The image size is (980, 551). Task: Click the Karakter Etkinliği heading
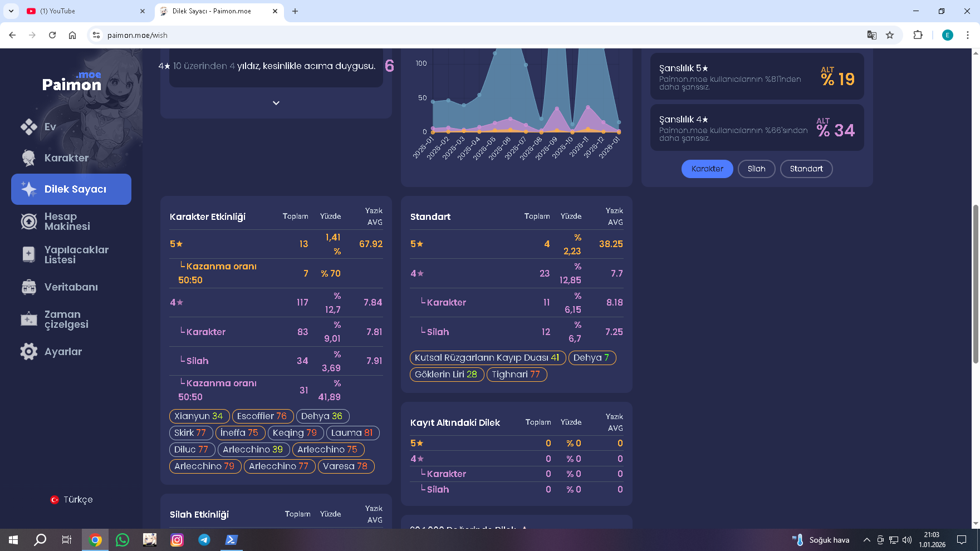pyautogui.click(x=208, y=217)
